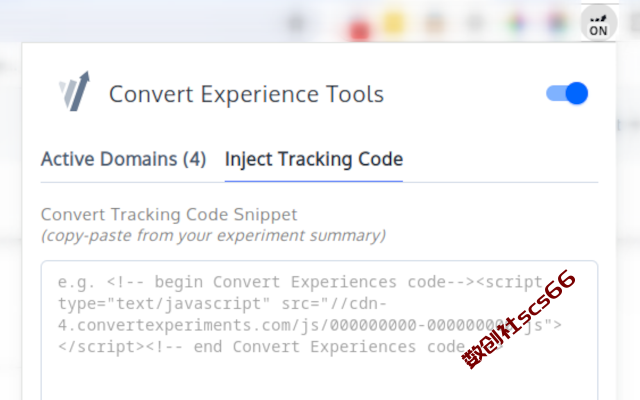The width and height of the screenshot is (640, 400).
Task: Open the multicolor blurred icon beside ON badge
Action: (558, 22)
